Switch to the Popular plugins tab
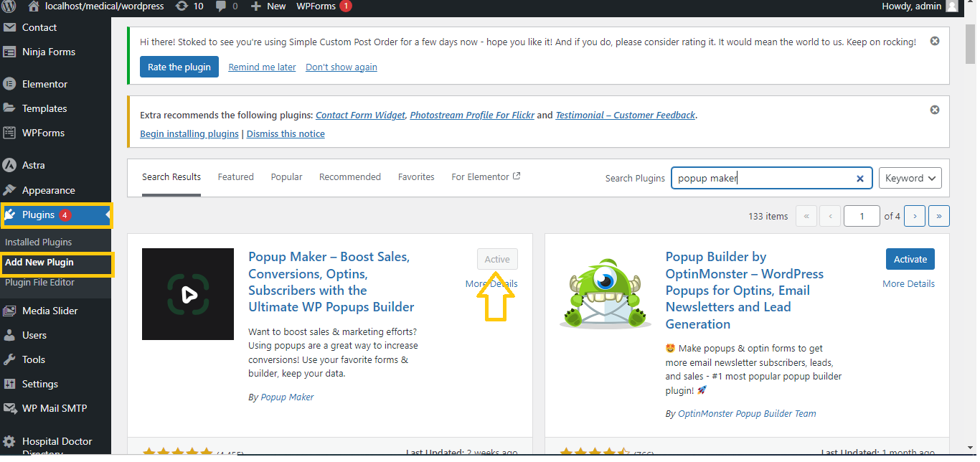The height and width of the screenshot is (462, 980). coord(286,177)
